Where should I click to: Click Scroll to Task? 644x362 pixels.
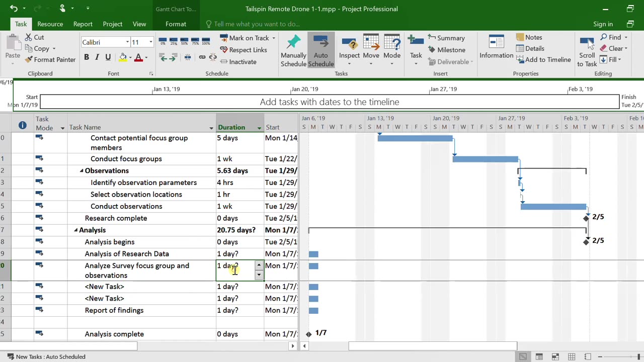tap(587, 51)
